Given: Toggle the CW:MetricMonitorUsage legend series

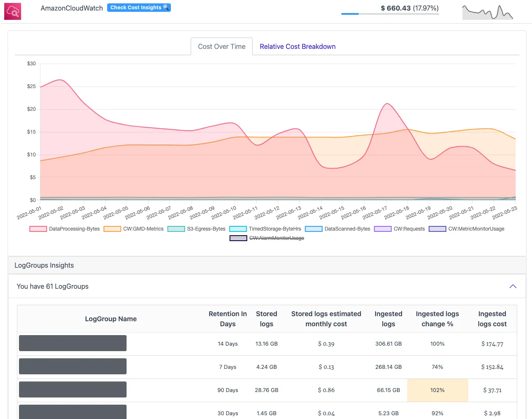Looking at the screenshot, I should [x=467, y=229].
